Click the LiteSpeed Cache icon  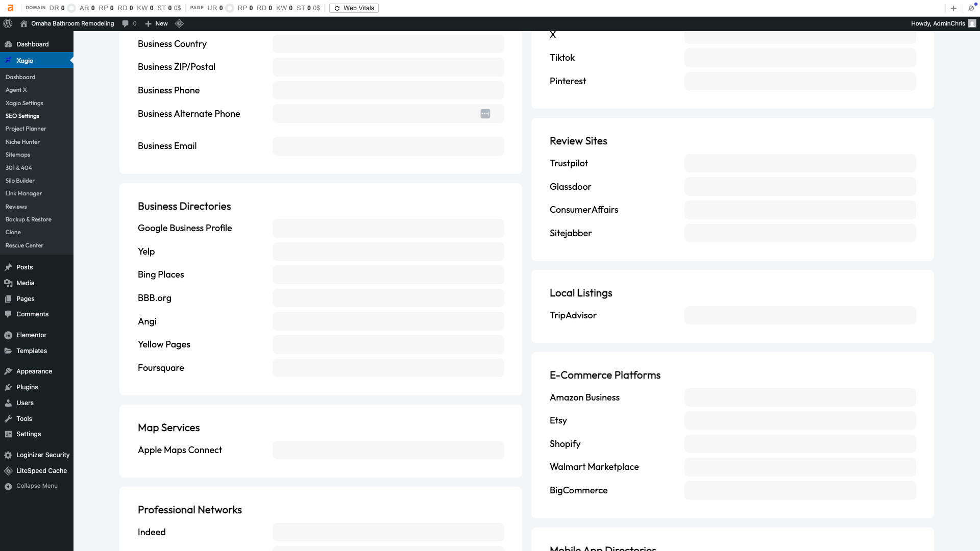[8, 471]
